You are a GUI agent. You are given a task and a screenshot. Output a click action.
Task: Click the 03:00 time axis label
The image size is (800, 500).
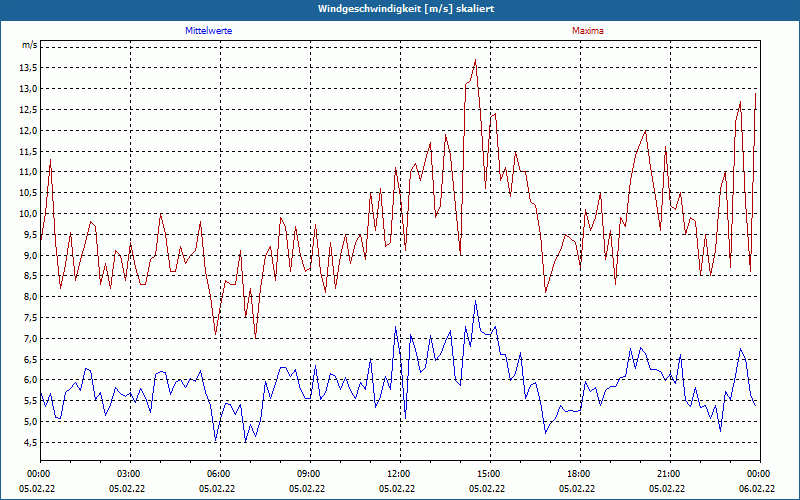[x=130, y=474]
